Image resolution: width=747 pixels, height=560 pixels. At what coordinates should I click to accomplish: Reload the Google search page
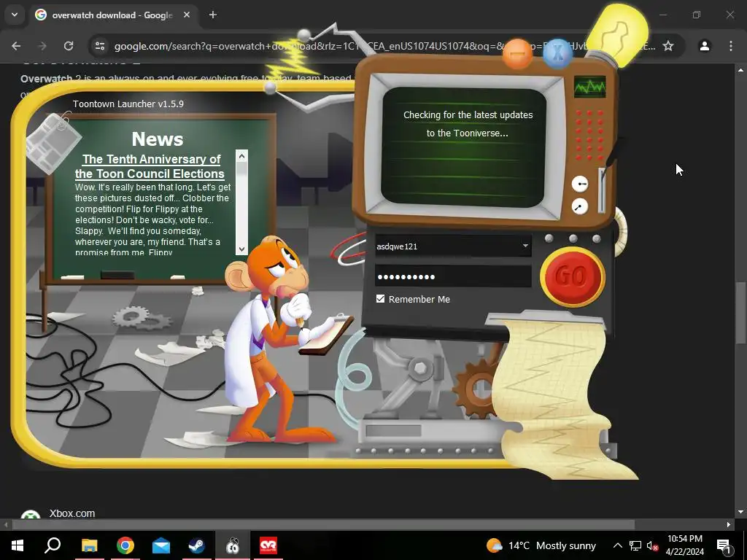pyautogui.click(x=69, y=46)
